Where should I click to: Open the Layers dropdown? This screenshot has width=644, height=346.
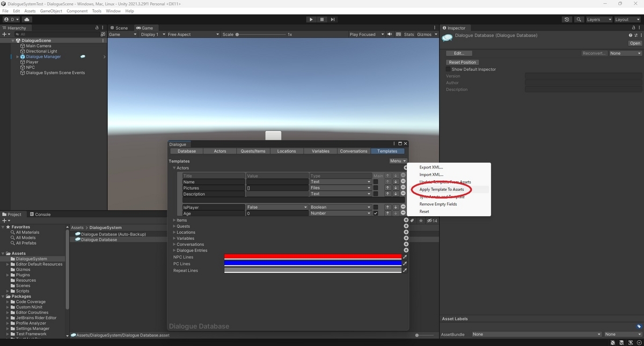[x=598, y=19]
